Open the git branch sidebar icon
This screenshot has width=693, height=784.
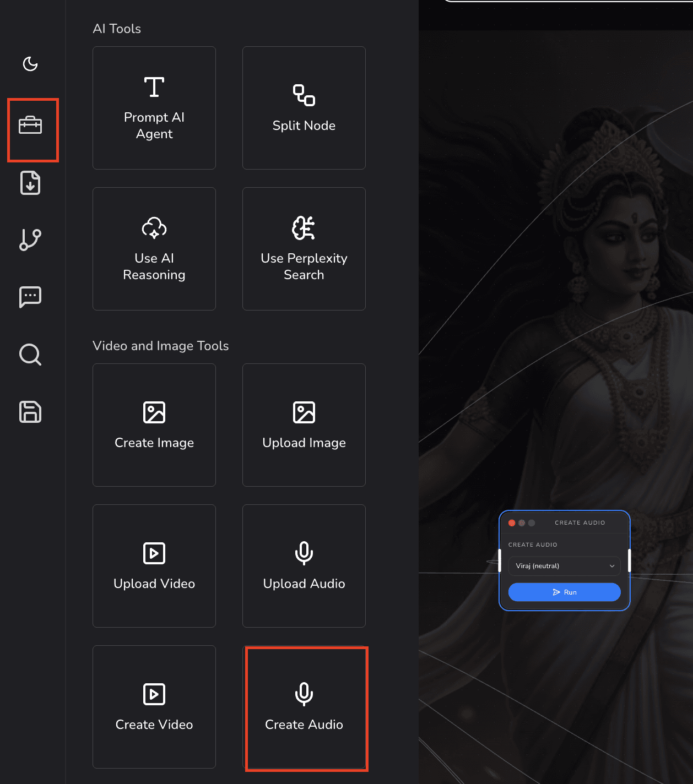point(30,240)
